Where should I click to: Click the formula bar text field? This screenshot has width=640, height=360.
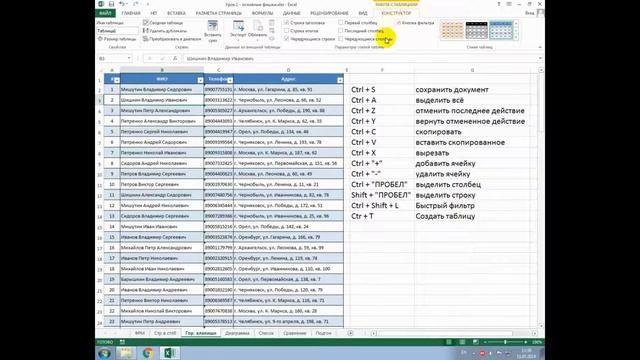(x=359, y=58)
